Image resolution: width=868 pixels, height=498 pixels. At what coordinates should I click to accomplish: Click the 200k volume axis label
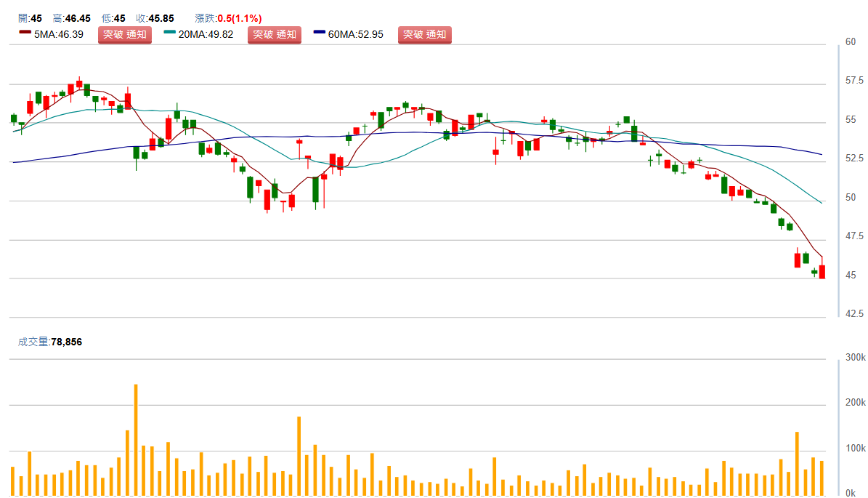(x=855, y=403)
